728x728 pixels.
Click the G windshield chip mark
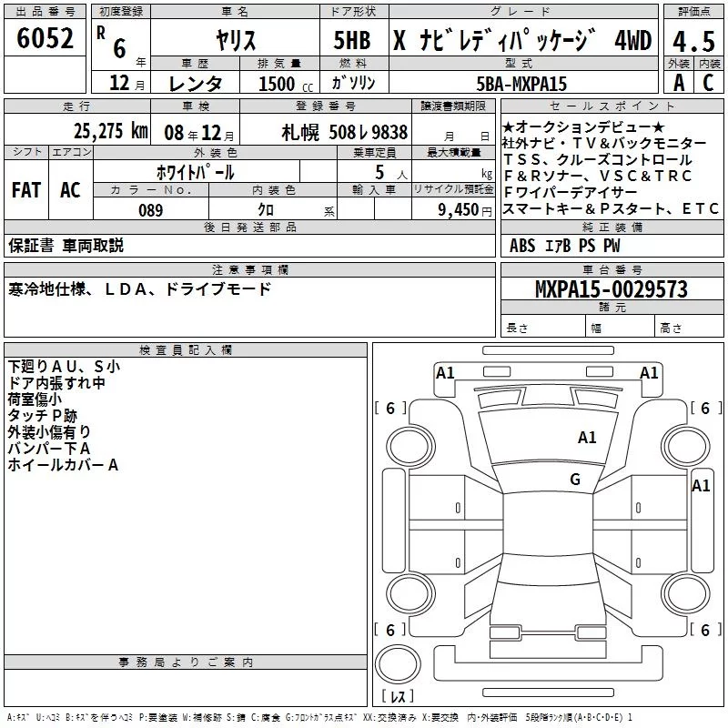click(575, 480)
